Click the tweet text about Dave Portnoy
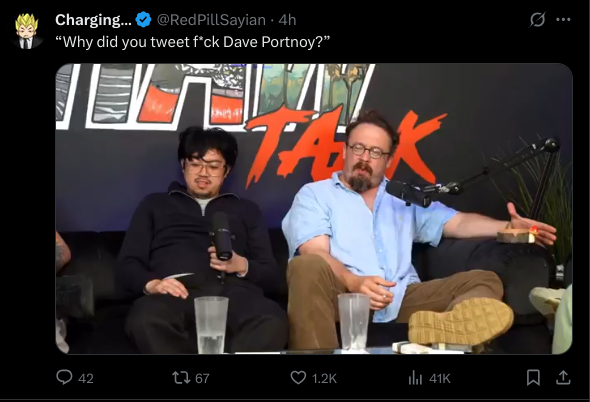Image resolution: width=590 pixels, height=402 pixels. [192, 42]
